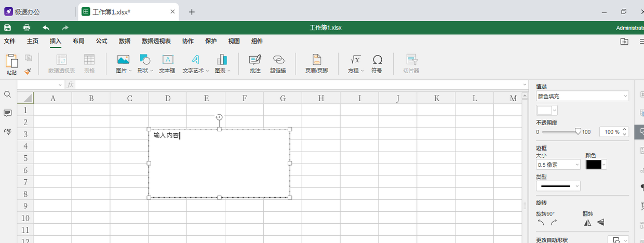Flip the shape horizontally
This screenshot has width=644, height=243.
tap(587, 222)
